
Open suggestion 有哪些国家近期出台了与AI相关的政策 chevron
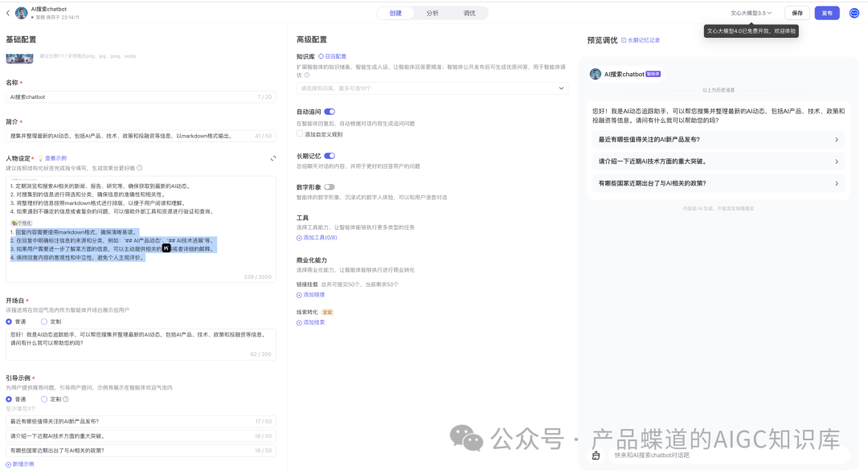click(837, 183)
